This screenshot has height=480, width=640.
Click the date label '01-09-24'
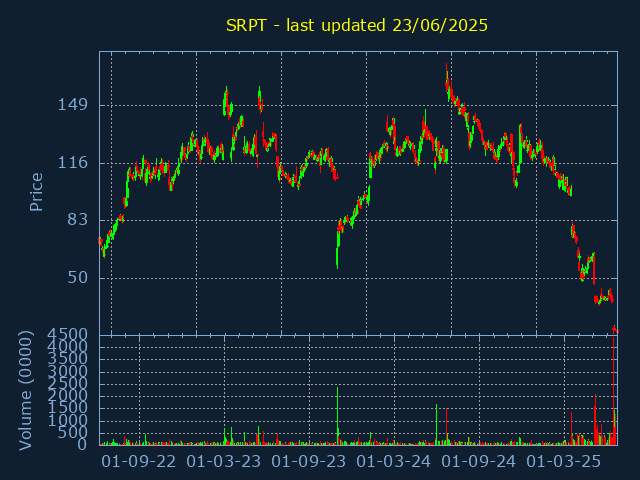pos(479,462)
